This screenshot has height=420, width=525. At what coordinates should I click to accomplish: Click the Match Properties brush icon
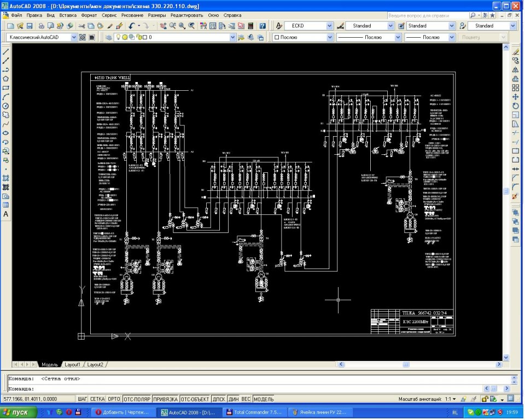pyautogui.click(x=110, y=26)
